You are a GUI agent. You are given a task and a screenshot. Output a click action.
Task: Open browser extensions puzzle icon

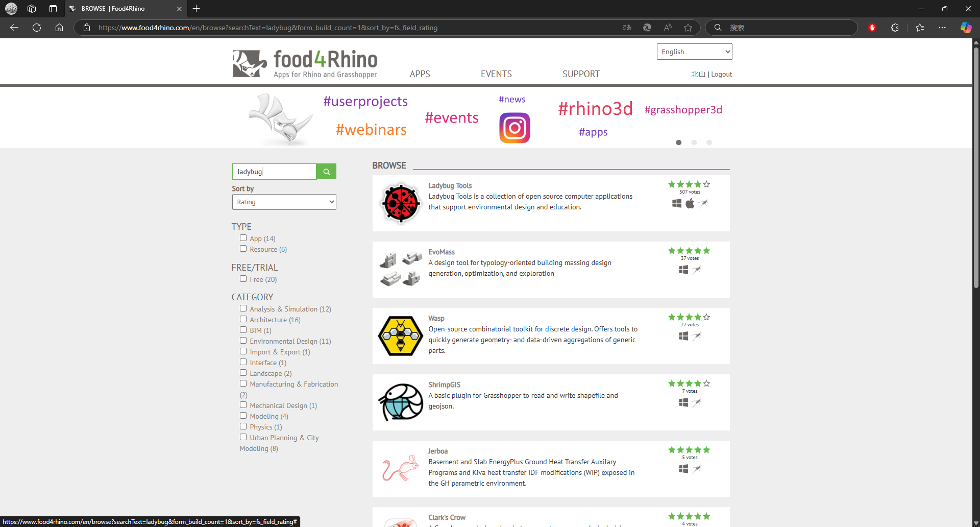pos(895,28)
